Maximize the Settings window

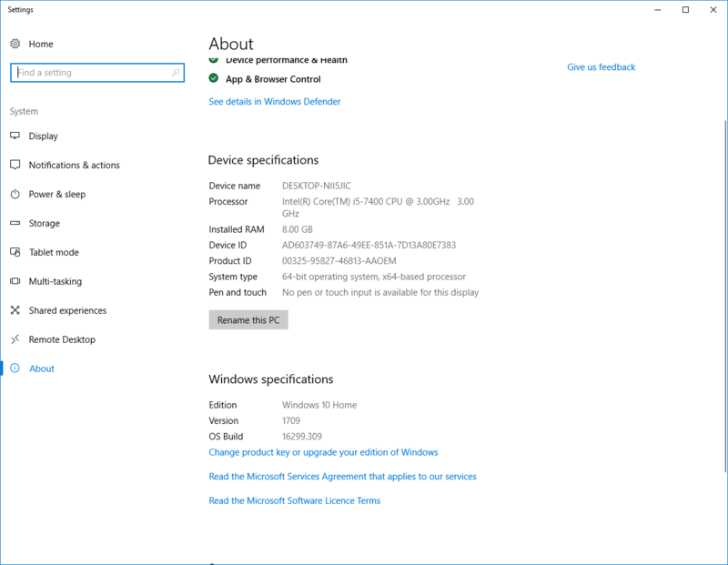pyautogui.click(x=685, y=10)
